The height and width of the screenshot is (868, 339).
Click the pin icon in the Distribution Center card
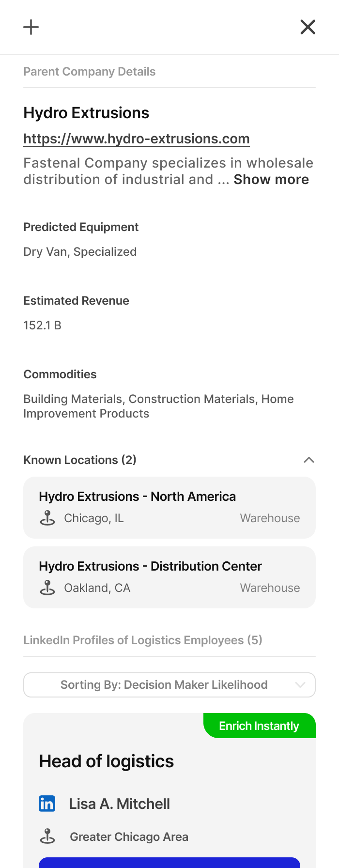[x=47, y=588]
